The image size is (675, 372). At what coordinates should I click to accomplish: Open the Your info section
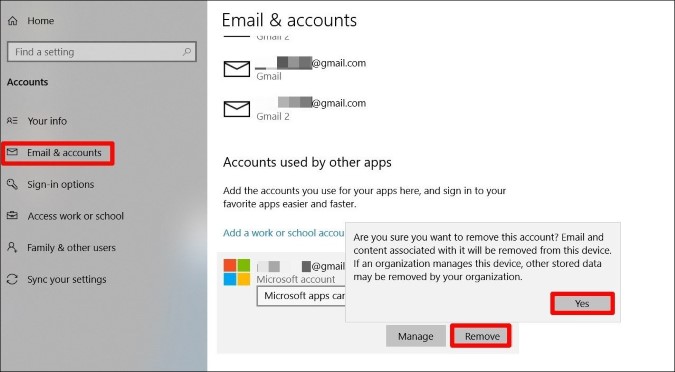[47, 121]
